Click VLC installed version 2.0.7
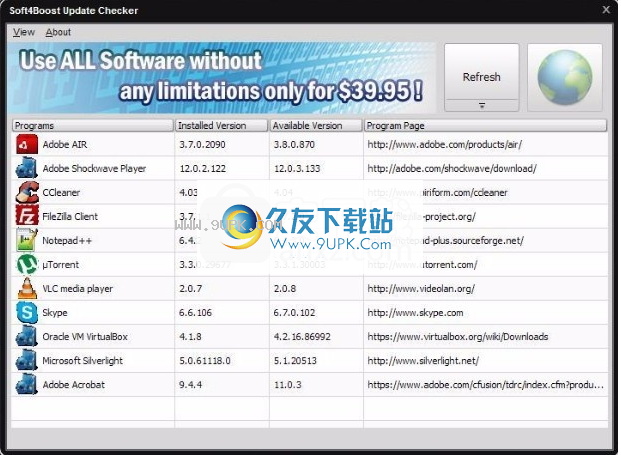The image size is (621, 455). tap(190, 289)
